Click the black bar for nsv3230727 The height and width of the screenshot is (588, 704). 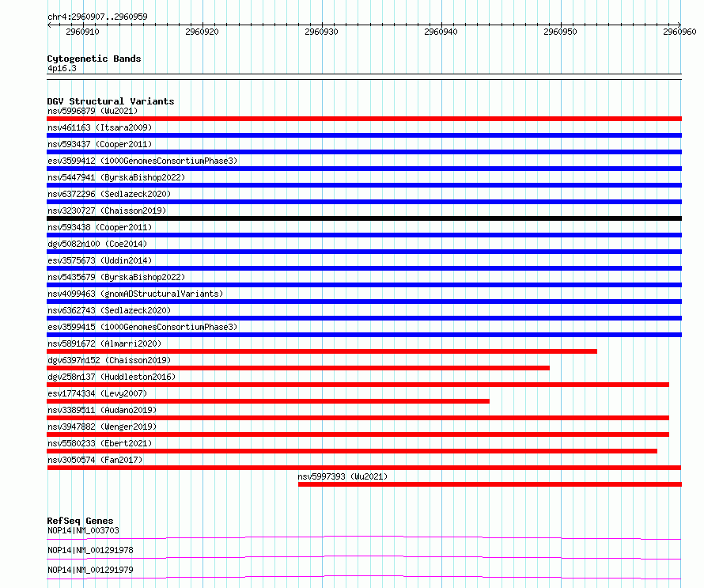tap(364, 218)
